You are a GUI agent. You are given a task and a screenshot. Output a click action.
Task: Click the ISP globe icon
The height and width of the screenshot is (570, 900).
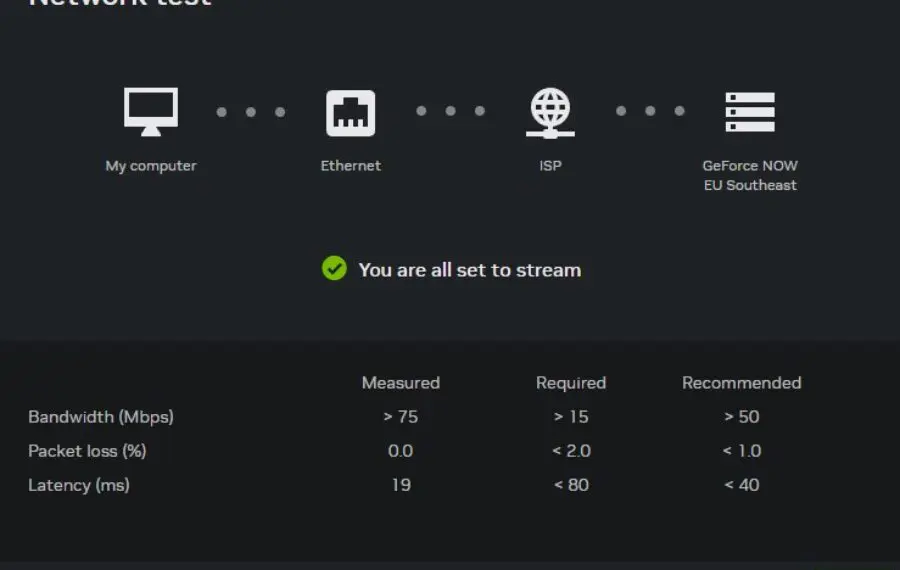(x=550, y=113)
